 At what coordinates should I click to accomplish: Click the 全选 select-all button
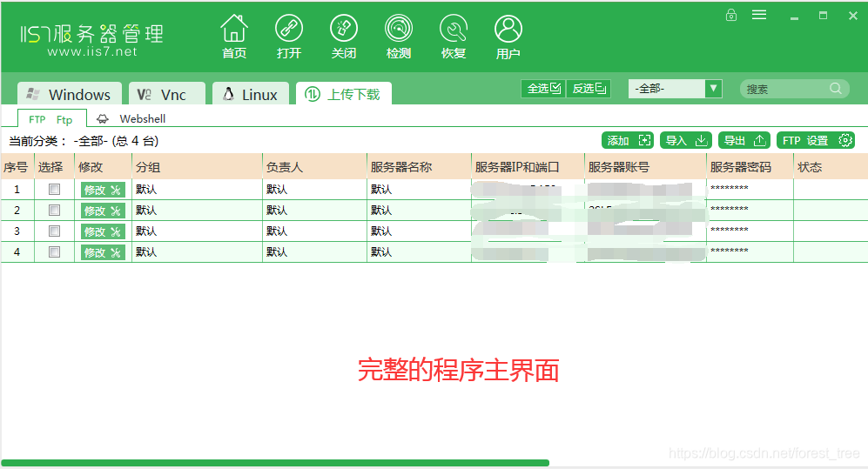543,89
